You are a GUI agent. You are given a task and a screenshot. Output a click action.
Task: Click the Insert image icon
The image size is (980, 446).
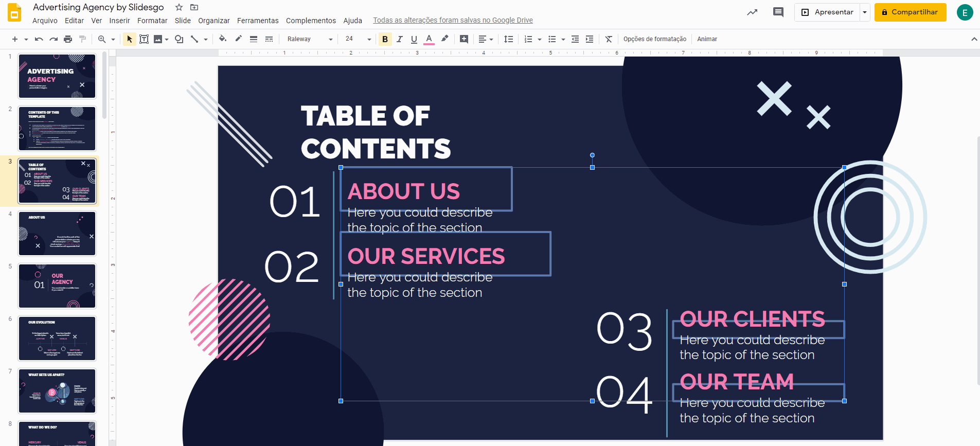click(x=158, y=39)
